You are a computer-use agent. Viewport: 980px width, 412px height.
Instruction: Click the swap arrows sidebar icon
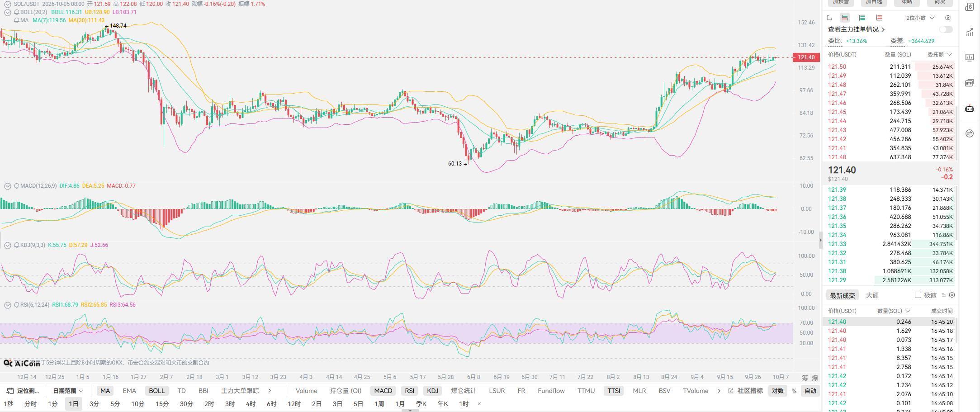(970, 133)
